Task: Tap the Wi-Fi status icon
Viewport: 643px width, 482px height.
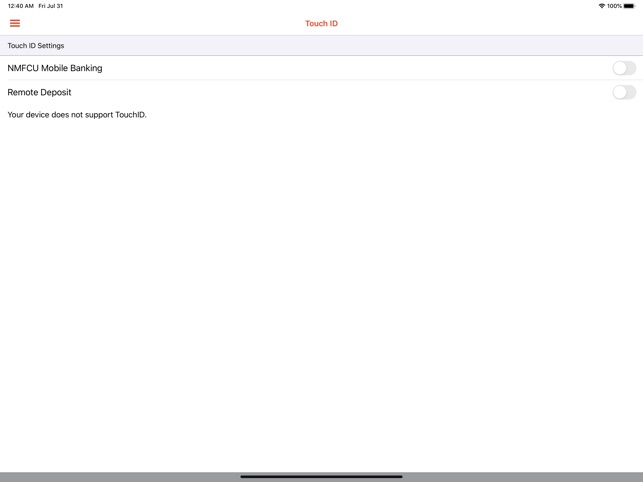Action: point(602,6)
